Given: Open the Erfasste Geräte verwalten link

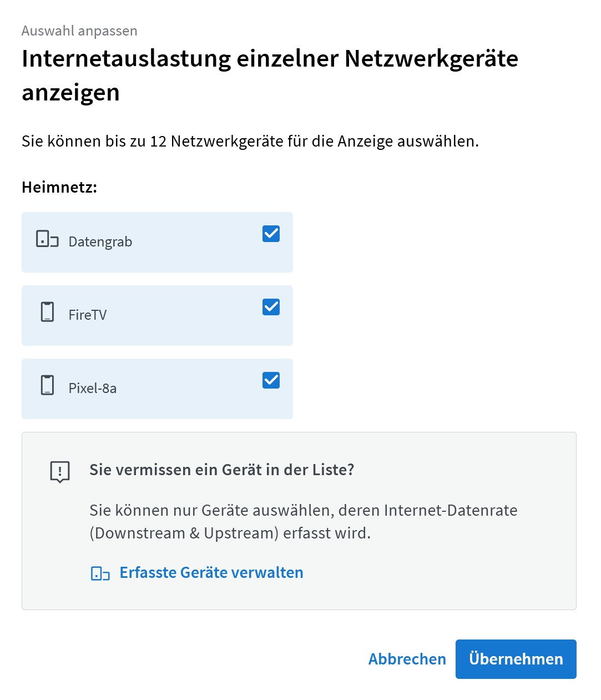Looking at the screenshot, I should point(211,573).
